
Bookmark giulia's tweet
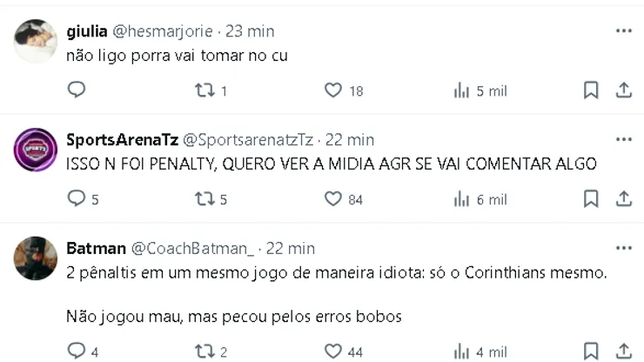tap(591, 90)
